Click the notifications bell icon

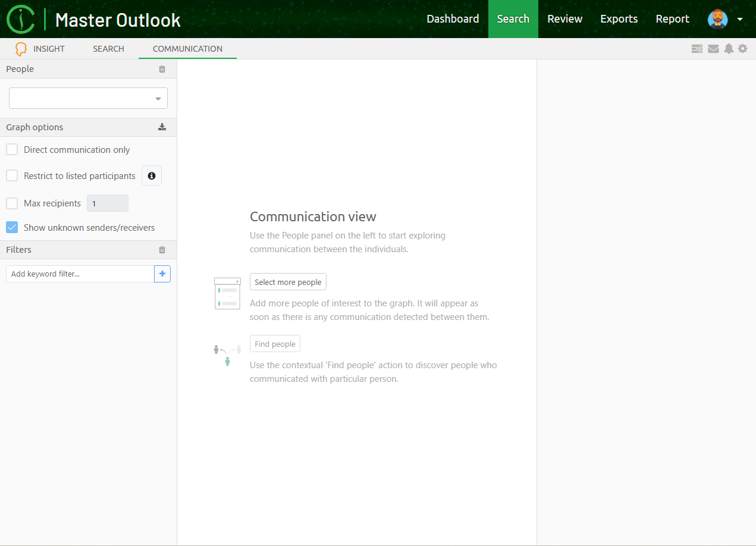pyautogui.click(x=729, y=49)
